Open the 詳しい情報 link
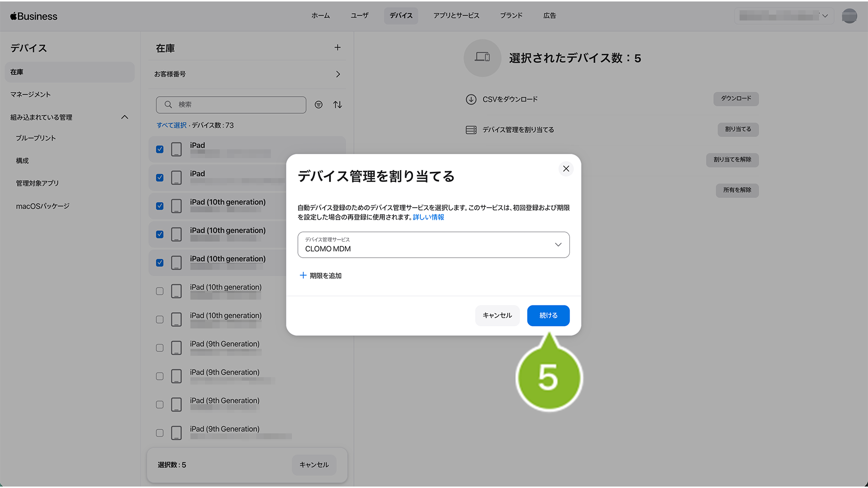The width and height of the screenshot is (868, 488). (x=428, y=217)
